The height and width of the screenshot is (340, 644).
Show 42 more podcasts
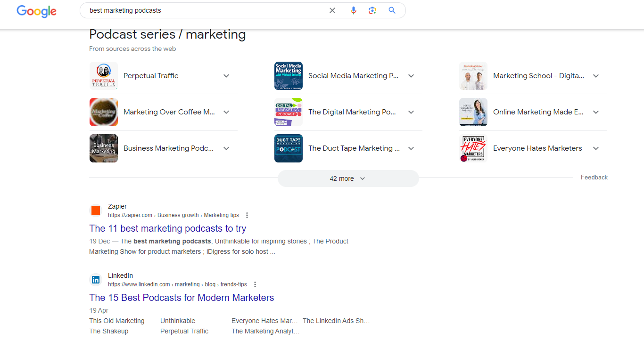[x=348, y=178]
